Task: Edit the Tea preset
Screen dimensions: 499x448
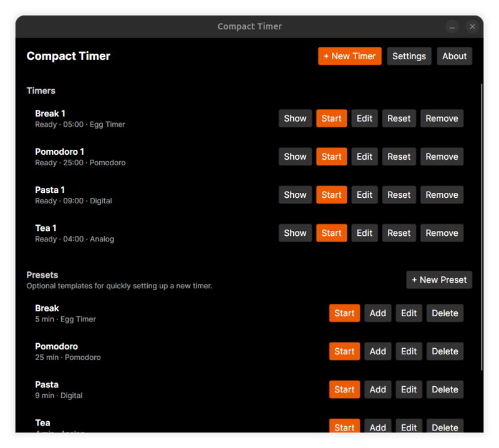Action: point(409,426)
